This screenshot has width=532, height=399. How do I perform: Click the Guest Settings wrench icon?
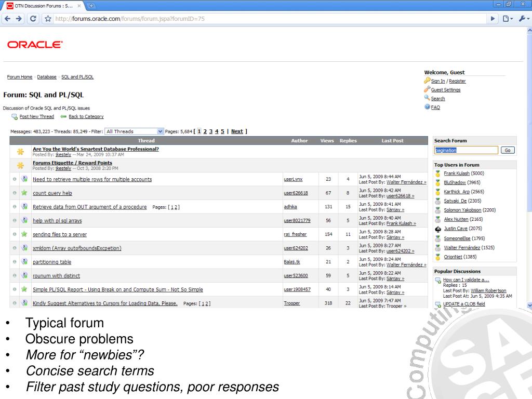click(x=427, y=89)
